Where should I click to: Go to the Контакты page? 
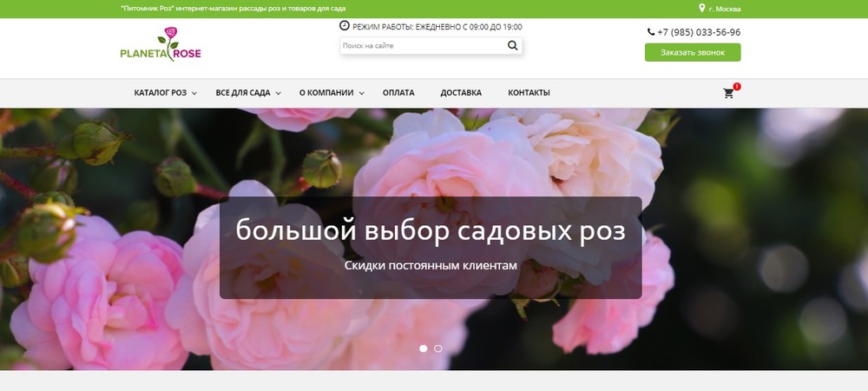click(529, 93)
